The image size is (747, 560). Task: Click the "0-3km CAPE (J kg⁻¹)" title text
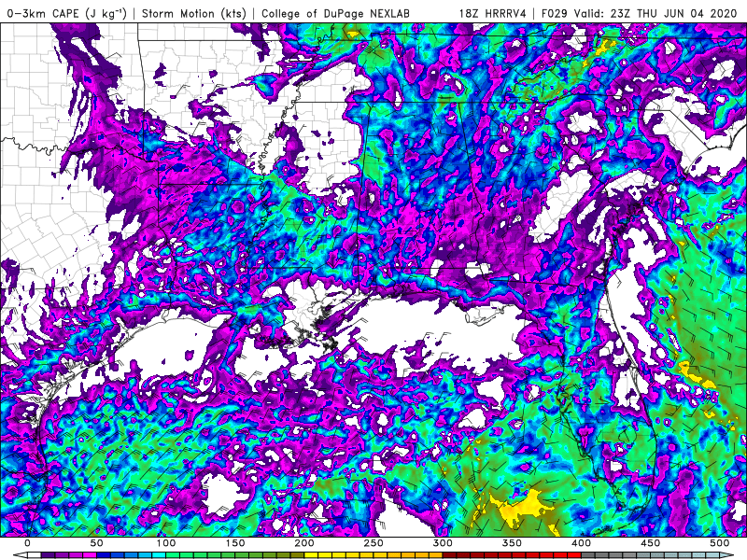pos(67,13)
